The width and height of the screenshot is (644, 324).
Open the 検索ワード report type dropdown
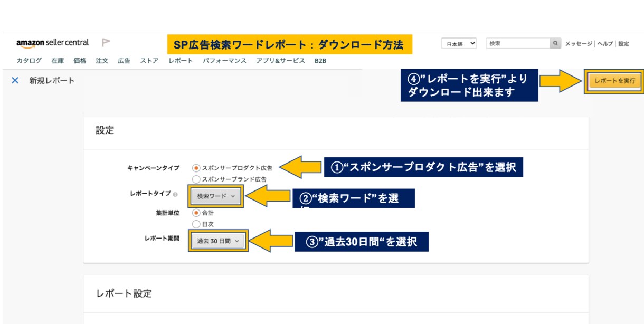tap(217, 196)
